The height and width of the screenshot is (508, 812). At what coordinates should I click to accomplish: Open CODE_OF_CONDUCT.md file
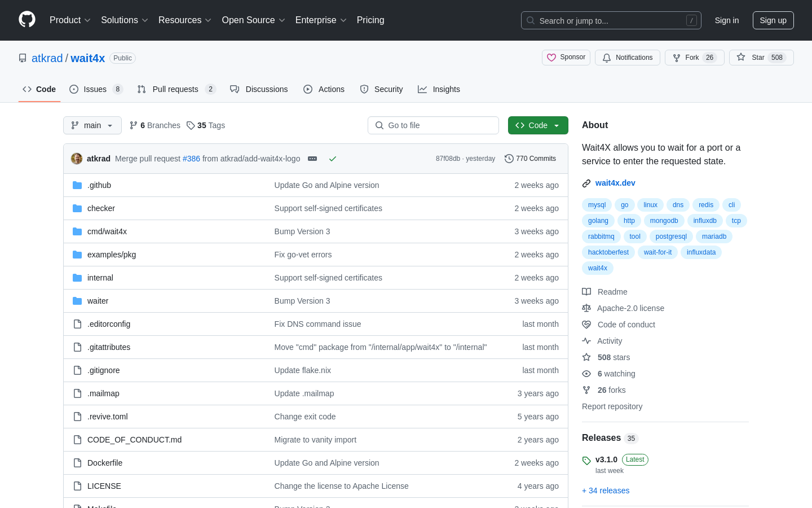pyautogui.click(x=134, y=440)
